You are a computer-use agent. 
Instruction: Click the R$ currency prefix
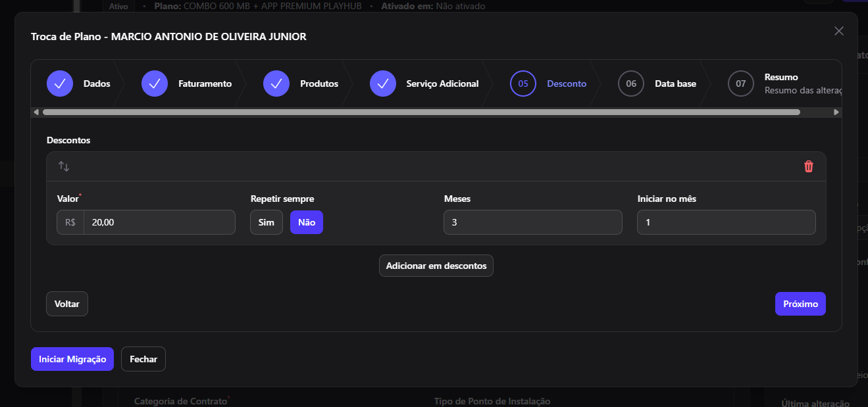click(x=70, y=222)
